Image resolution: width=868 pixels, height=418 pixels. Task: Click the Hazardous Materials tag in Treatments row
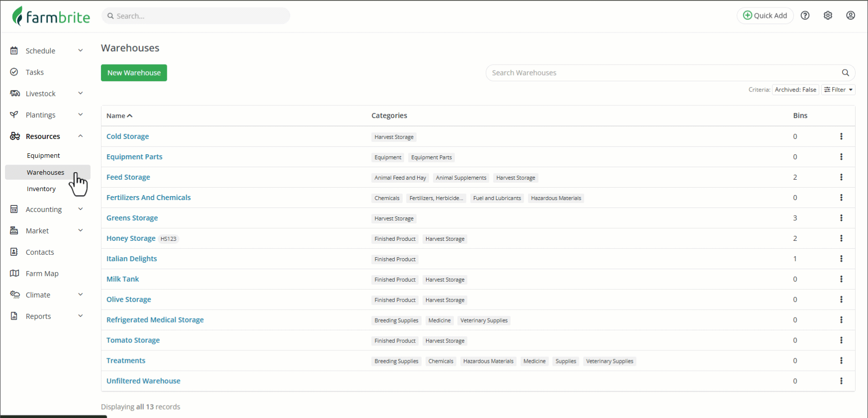pos(488,361)
